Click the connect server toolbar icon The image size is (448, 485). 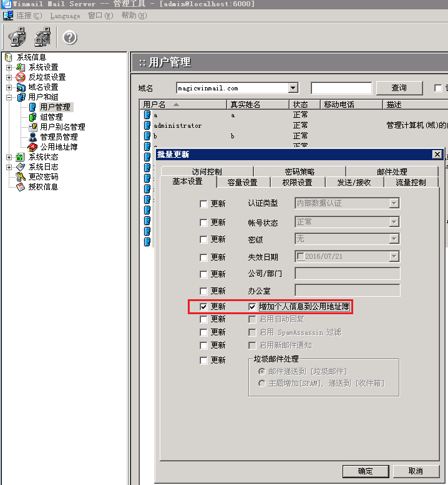[x=17, y=37]
